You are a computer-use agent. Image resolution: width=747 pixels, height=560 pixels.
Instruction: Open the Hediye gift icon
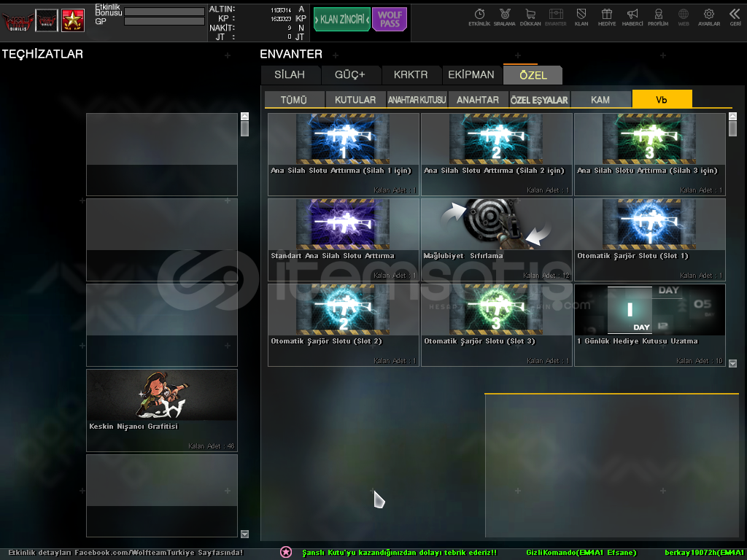pos(606,17)
